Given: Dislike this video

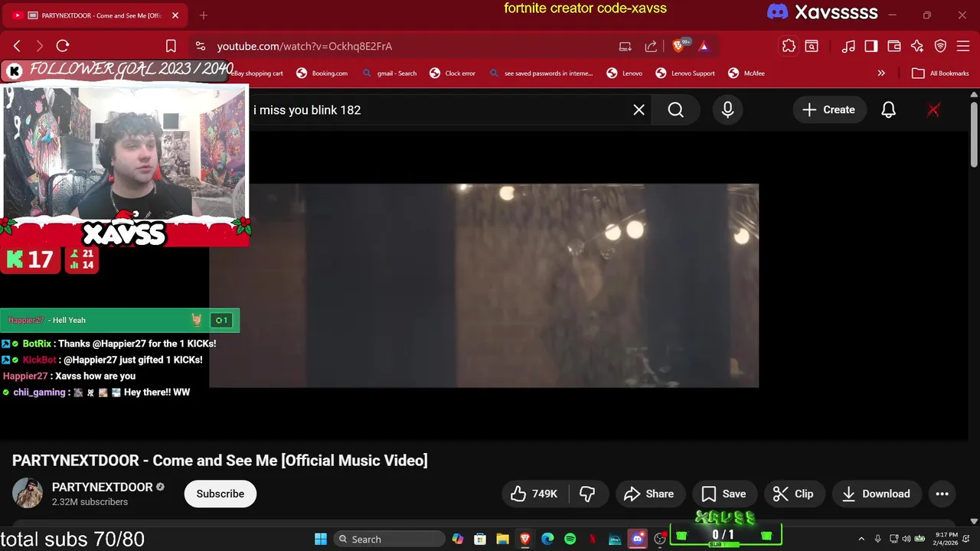Looking at the screenshot, I should pyautogui.click(x=587, y=494).
